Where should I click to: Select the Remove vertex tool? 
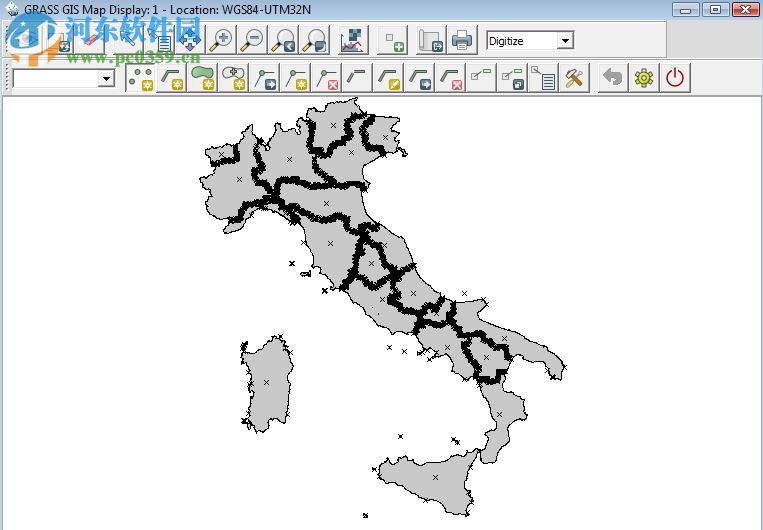[327, 78]
